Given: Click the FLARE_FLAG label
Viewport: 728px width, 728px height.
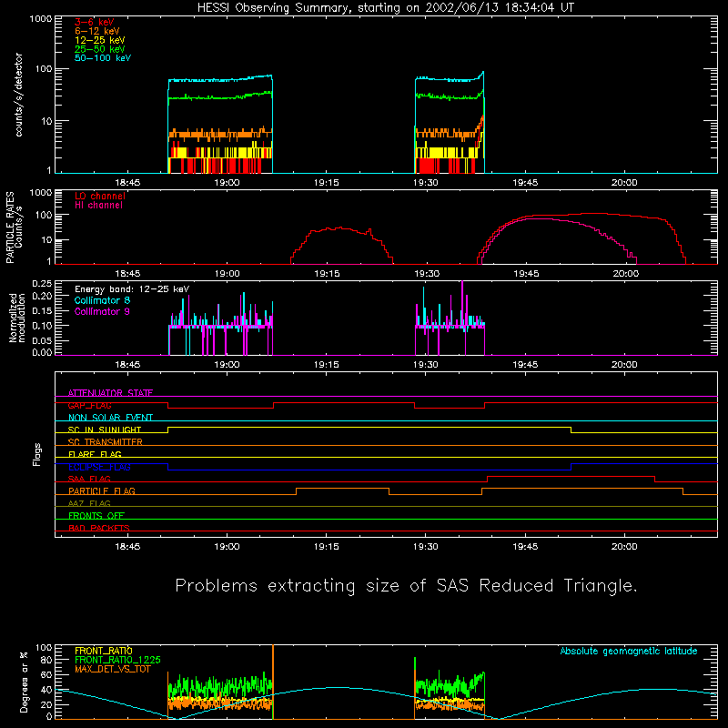Looking at the screenshot, I should tap(95, 454).
